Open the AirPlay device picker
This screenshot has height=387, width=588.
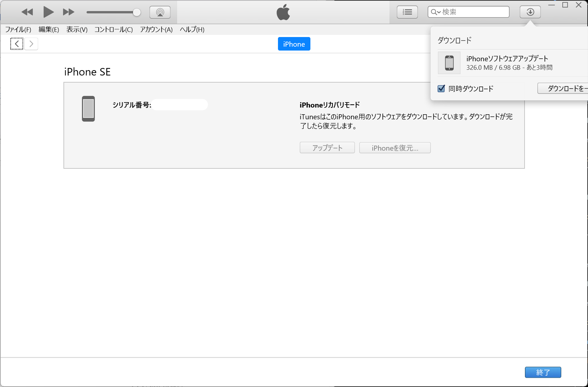tap(160, 12)
